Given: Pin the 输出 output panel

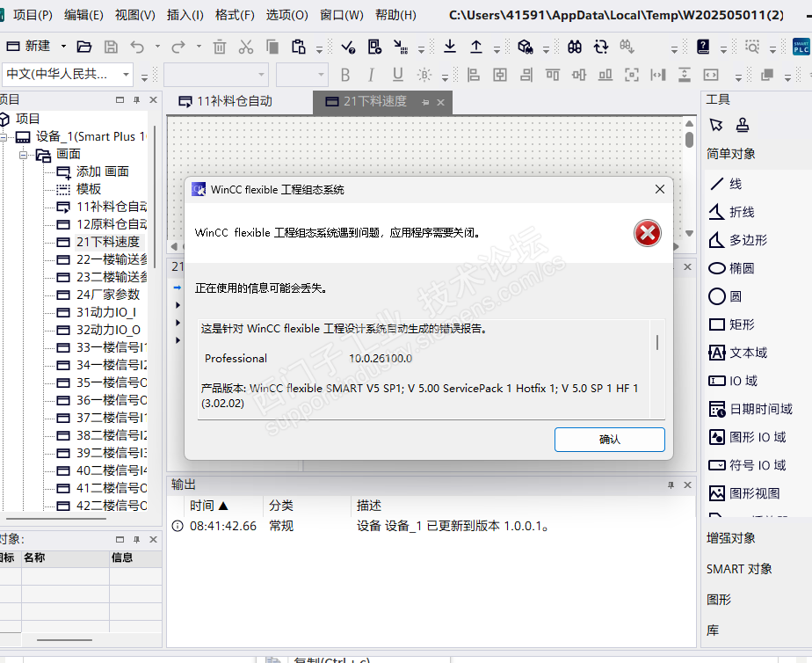Looking at the screenshot, I should click(671, 484).
